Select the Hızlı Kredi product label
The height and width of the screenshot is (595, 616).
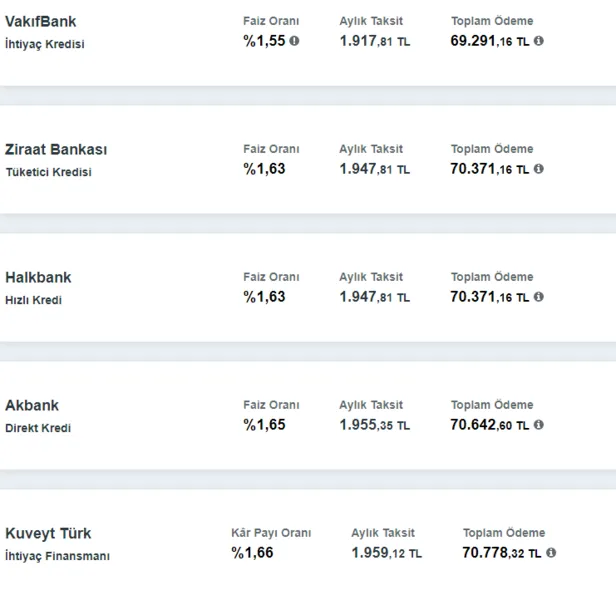tap(33, 300)
